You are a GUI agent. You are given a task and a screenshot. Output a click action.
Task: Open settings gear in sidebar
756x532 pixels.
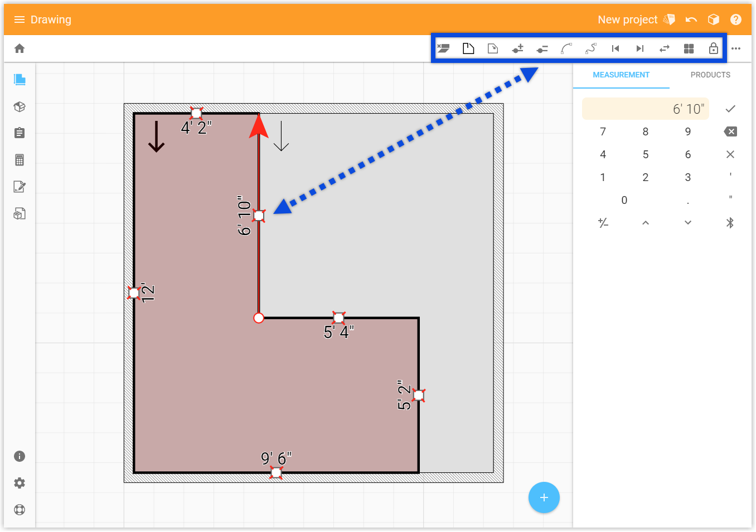pos(20,483)
